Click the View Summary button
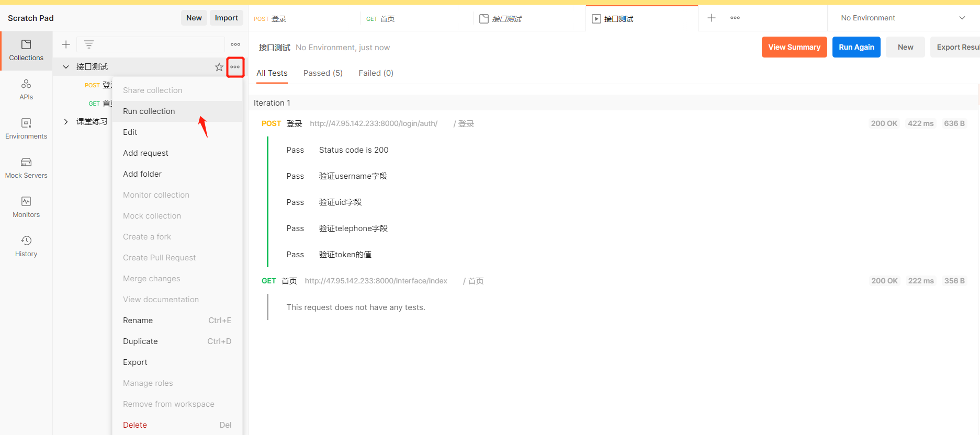This screenshot has height=435, width=980. click(x=794, y=47)
